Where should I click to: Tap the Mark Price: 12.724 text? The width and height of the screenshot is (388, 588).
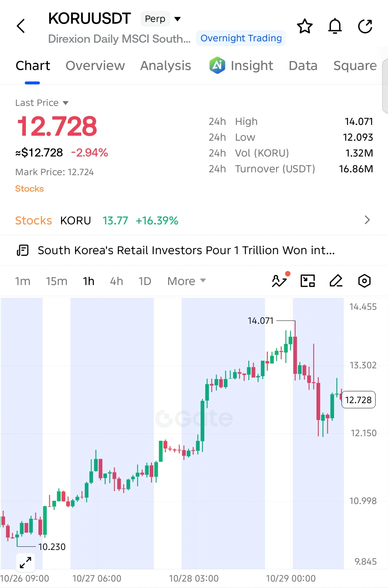(x=54, y=172)
